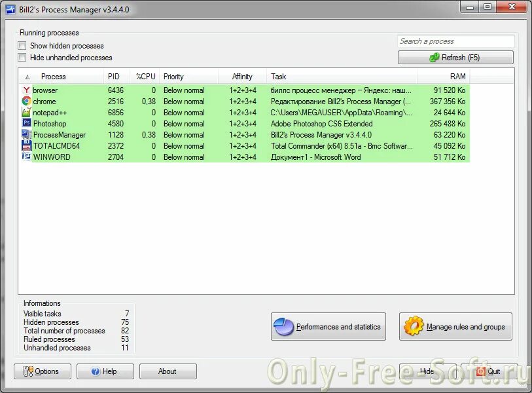Screen dimensions: 532x393
Task: Click RAM value 24 644 Ko
Action: 450,113
